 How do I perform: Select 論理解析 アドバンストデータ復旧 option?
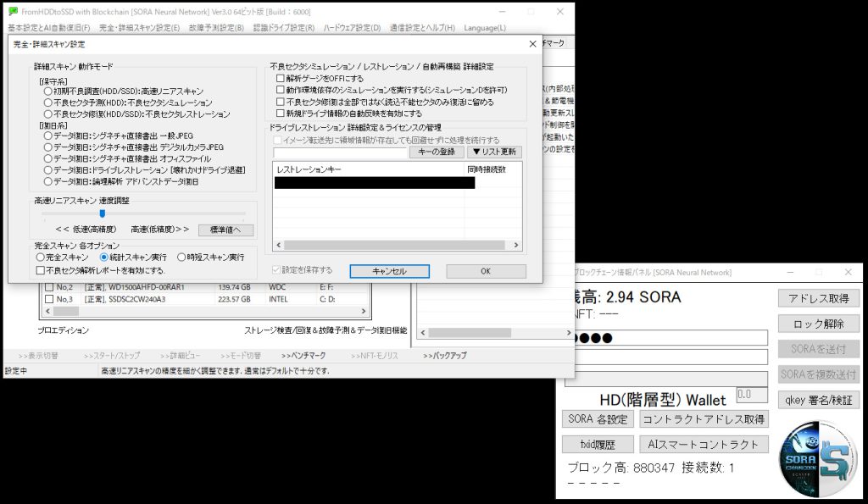click(48, 181)
